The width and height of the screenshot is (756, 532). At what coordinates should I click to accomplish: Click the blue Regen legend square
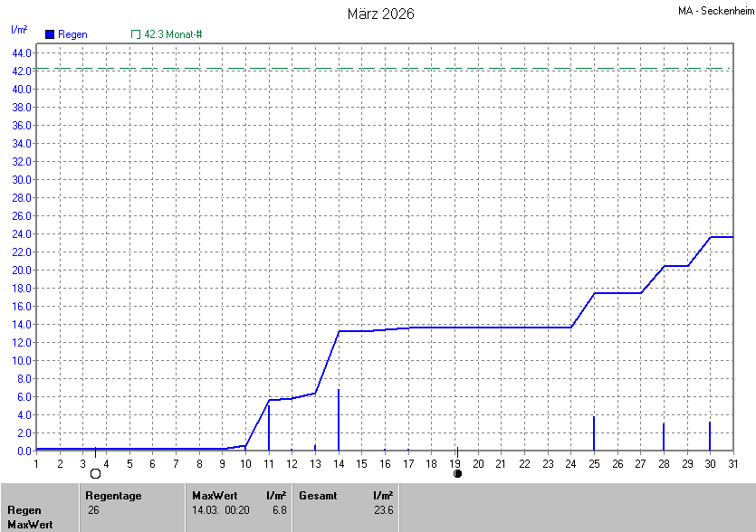tap(50, 34)
